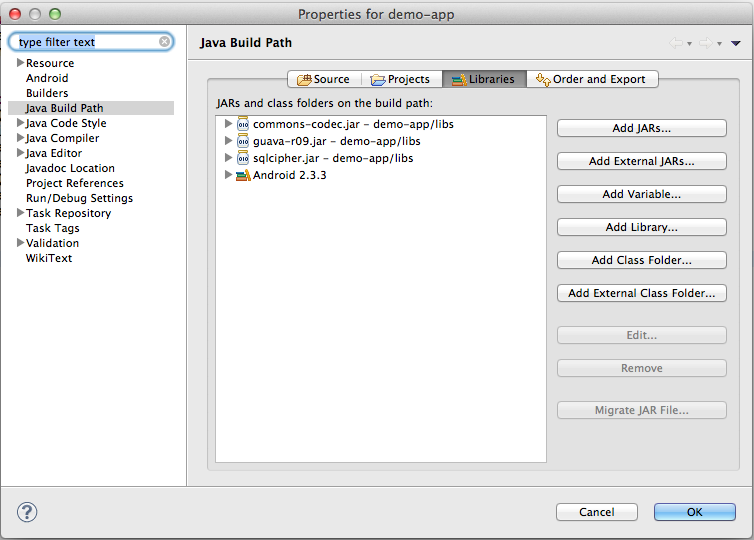Focus the type filter text field

(86, 43)
